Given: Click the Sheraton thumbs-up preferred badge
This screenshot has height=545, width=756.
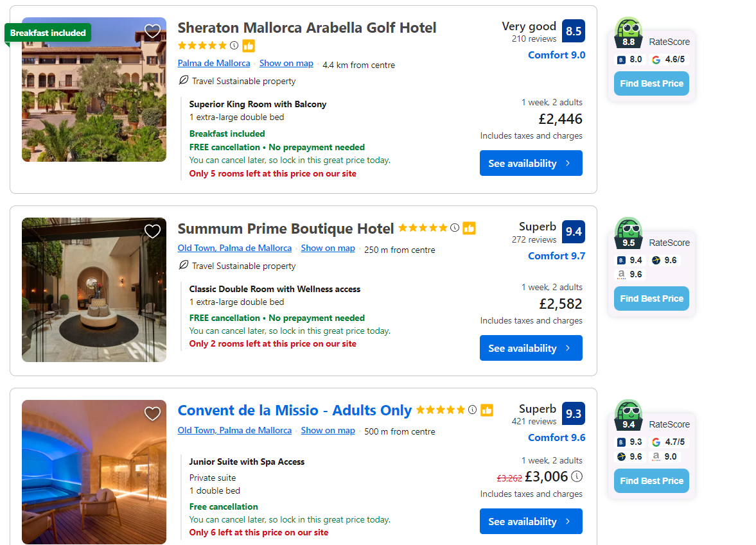Looking at the screenshot, I should point(249,46).
